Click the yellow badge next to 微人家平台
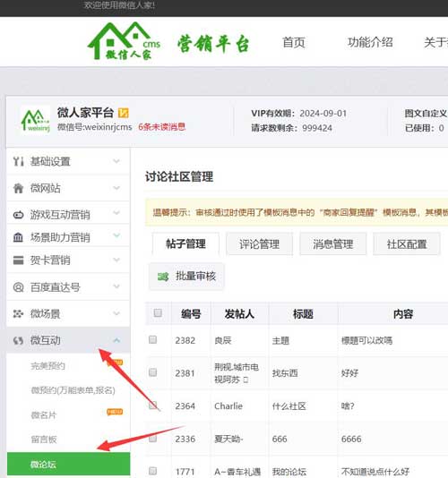448x478 pixels. click(124, 113)
